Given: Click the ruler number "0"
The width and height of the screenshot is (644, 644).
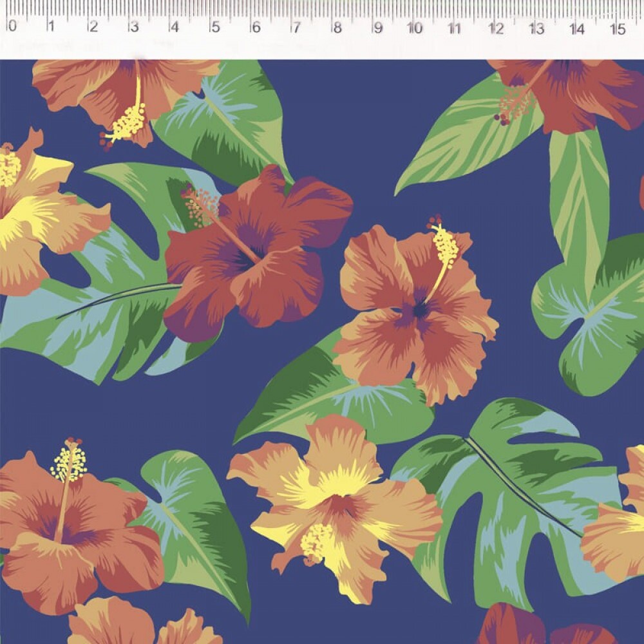Looking at the screenshot, I should (x=13, y=26).
